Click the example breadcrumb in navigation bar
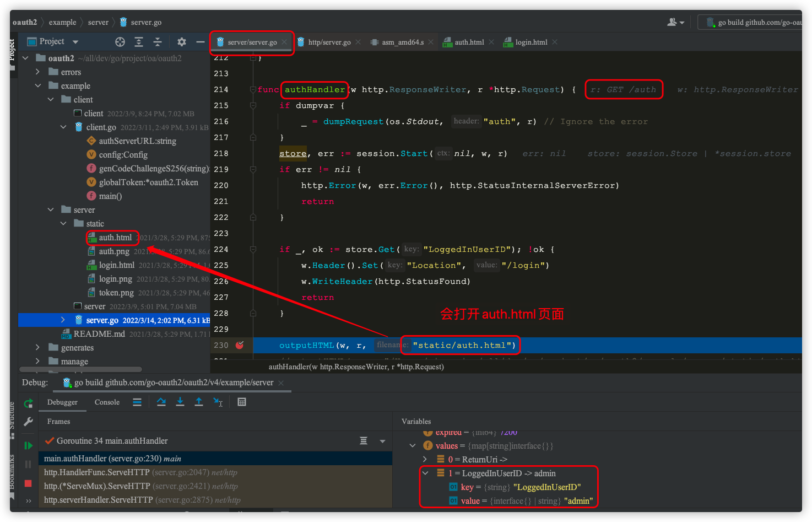The height and width of the screenshot is (522, 812). pos(62,22)
